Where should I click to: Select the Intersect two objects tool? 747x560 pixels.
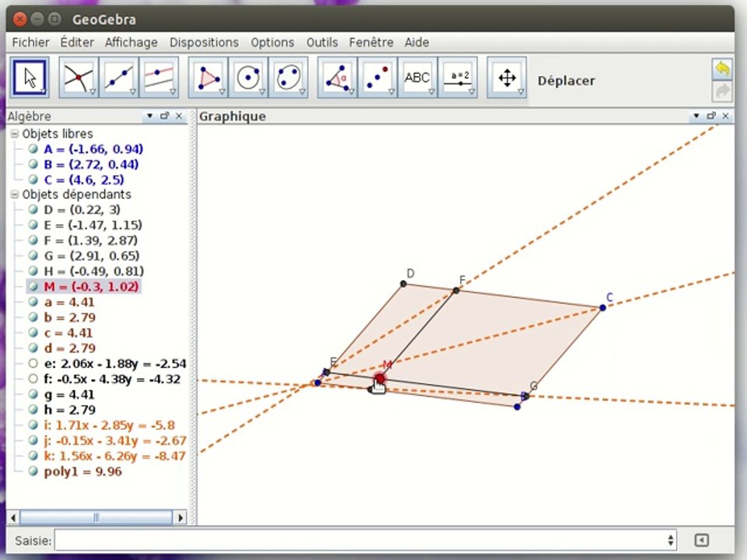point(79,78)
